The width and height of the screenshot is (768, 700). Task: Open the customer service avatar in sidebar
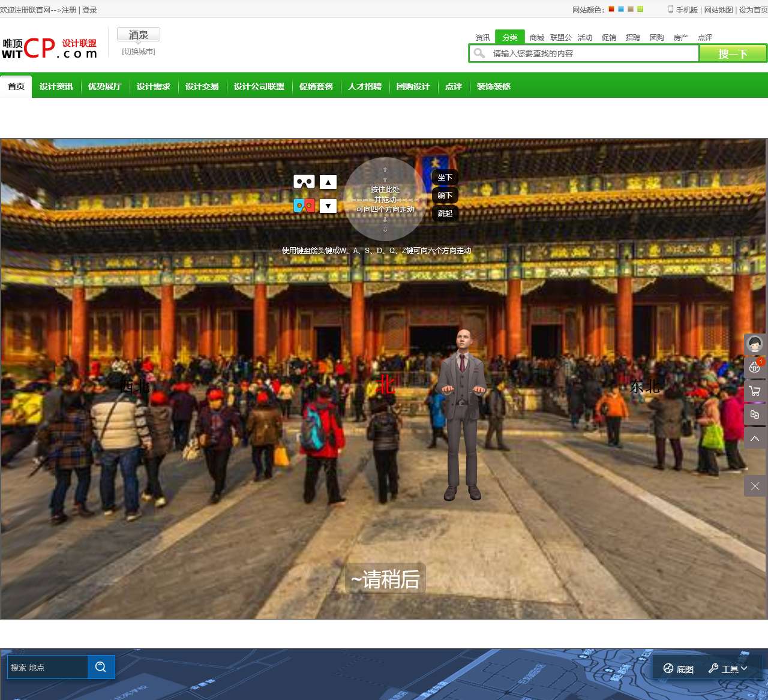point(755,344)
